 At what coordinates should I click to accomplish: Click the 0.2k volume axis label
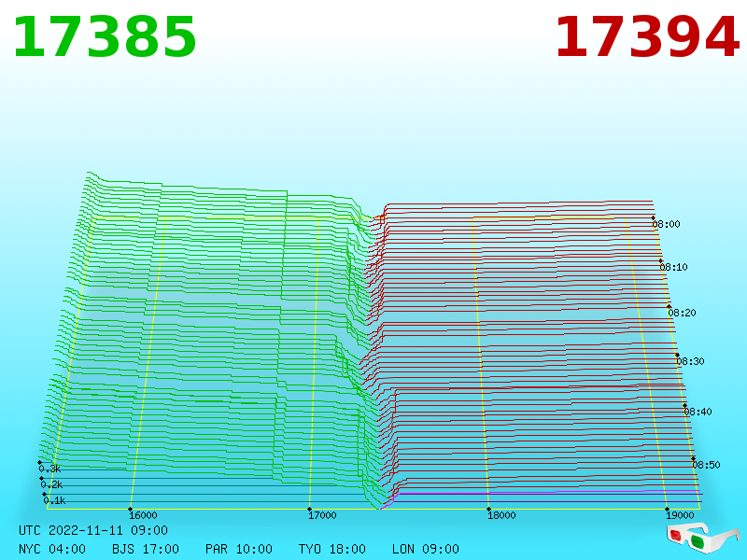(51, 484)
